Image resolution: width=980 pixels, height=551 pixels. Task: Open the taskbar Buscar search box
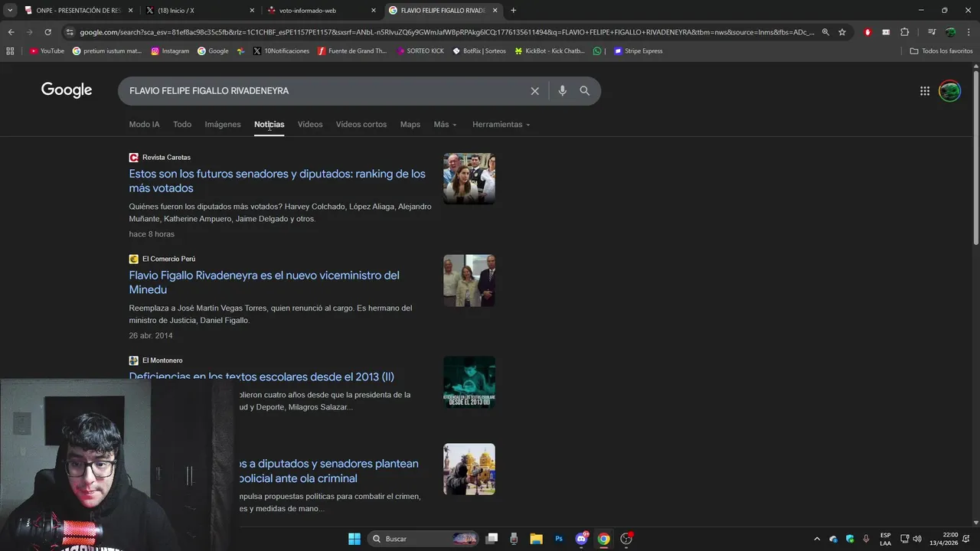[423, 539]
